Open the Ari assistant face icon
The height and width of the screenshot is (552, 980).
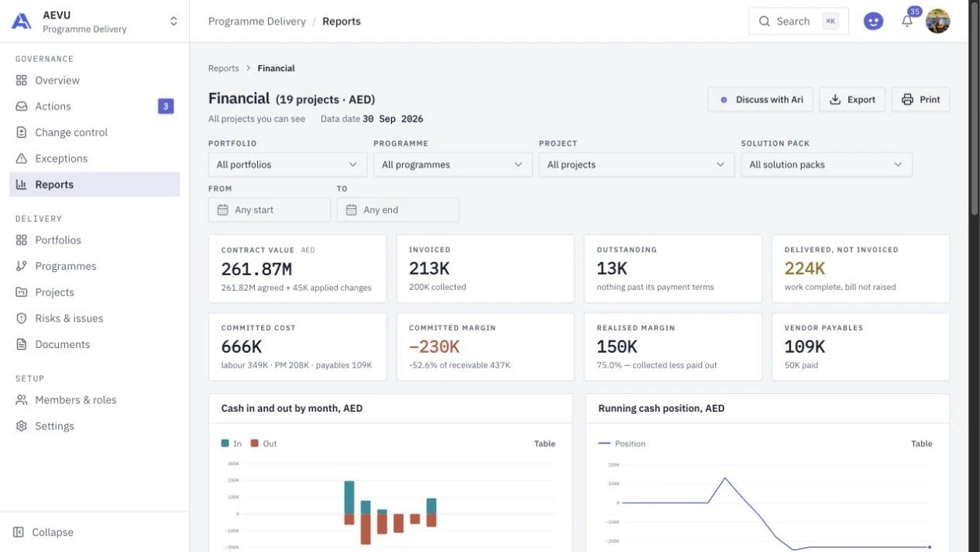[873, 22]
